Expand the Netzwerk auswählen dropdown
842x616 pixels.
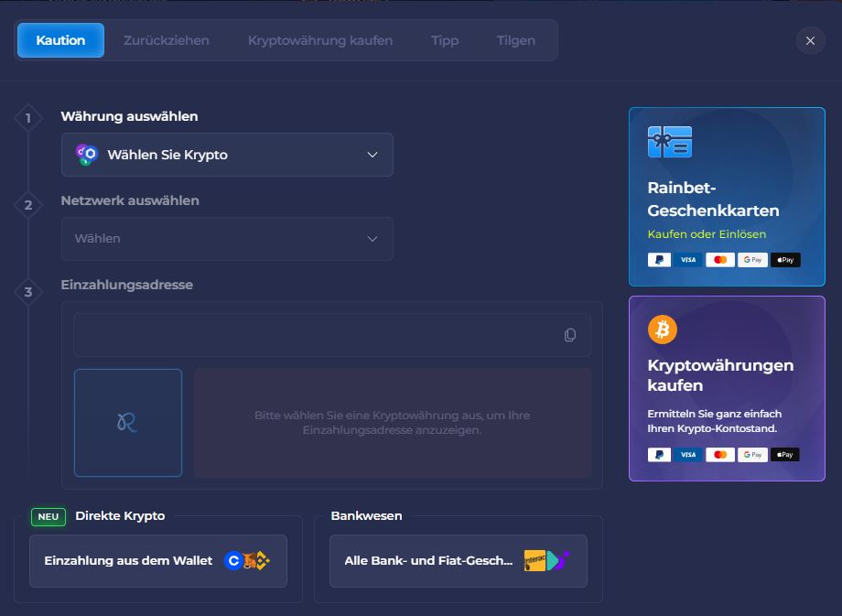click(227, 238)
